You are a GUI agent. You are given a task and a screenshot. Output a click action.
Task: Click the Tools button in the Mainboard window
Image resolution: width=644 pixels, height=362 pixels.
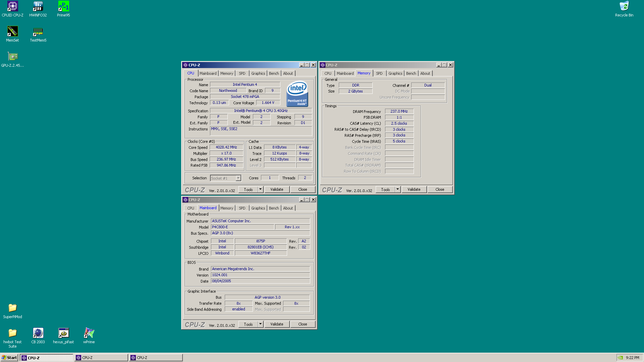point(248,324)
